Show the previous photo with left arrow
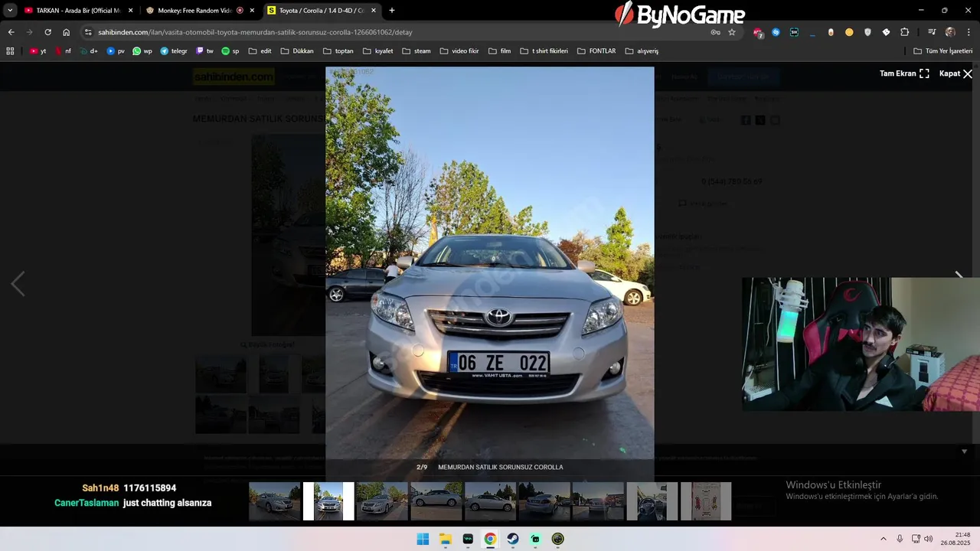The height and width of the screenshot is (551, 980). [x=18, y=284]
